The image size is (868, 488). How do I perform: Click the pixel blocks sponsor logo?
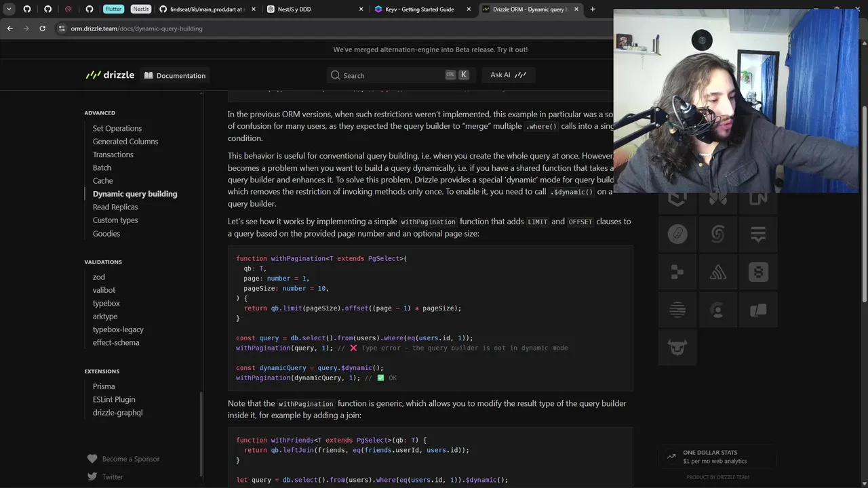677,272
